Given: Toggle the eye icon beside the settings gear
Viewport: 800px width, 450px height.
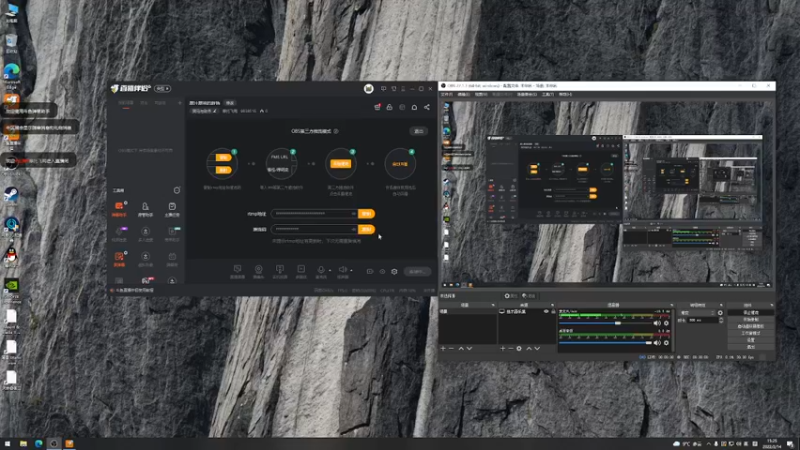Looking at the screenshot, I should point(382,271).
